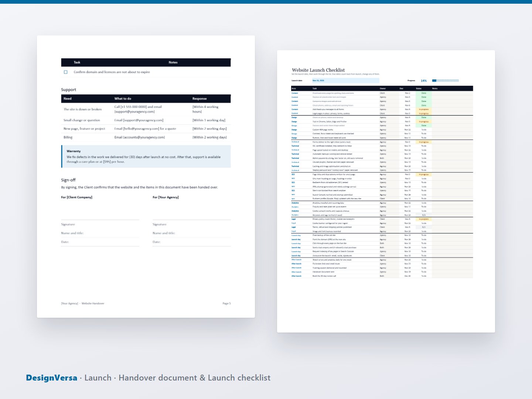532x399 pixels.
Task: Click '[Your Agency] - Website Handover' footer
Action: click(x=83, y=303)
